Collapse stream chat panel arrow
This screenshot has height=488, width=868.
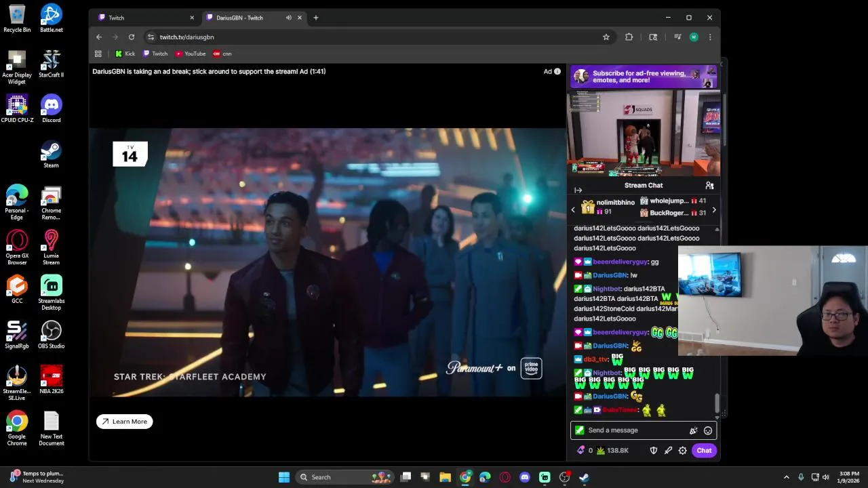click(x=578, y=190)
